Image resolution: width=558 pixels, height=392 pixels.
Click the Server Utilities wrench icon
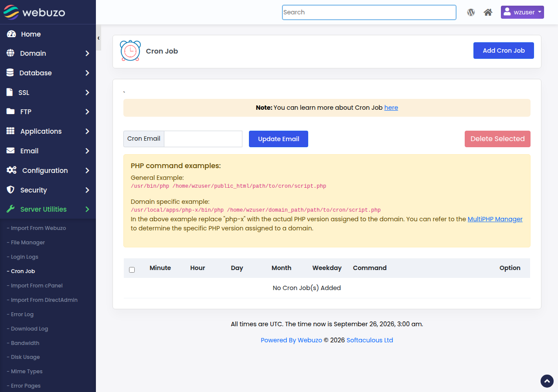click(x=10, y=209)
